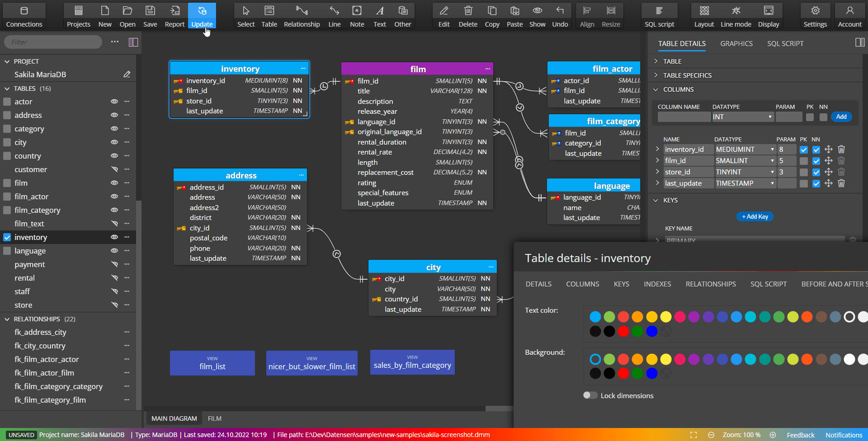This screenshot has height=441, width=868.
Task: Switch to the GRAPHICS tab
Action: [x=736, y=43]
